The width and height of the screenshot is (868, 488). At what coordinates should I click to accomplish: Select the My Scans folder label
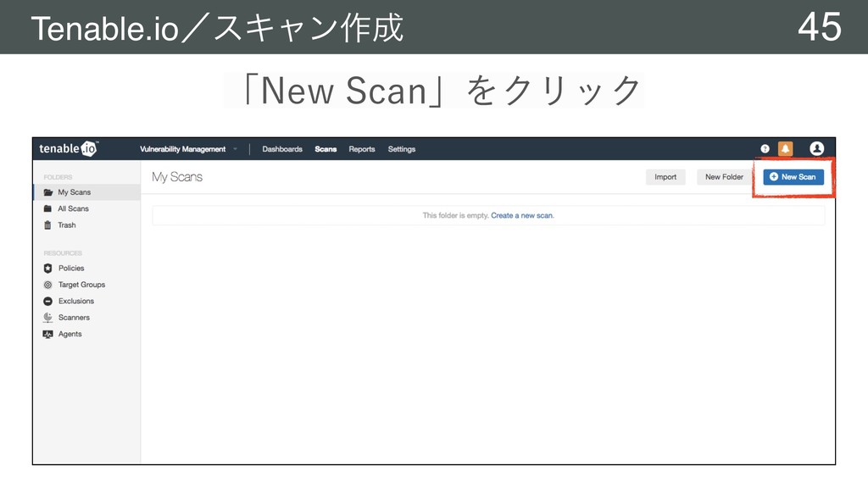[75, 192]
